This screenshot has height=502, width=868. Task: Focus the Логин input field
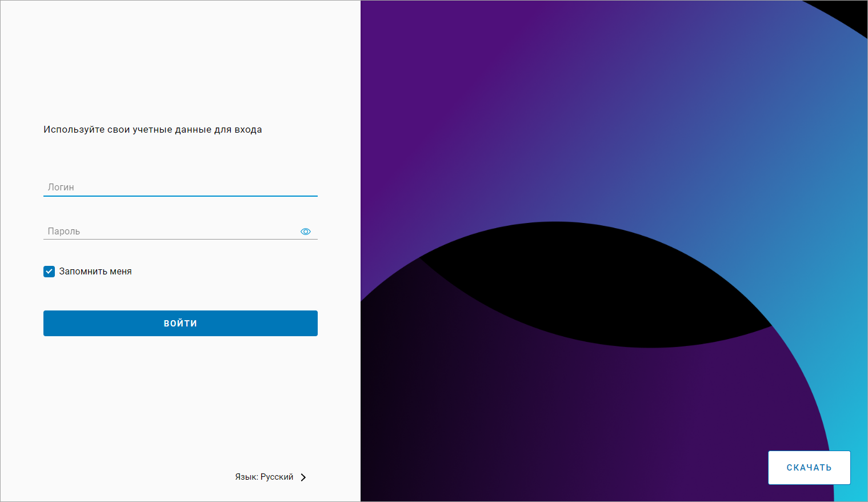[x=180, y=187]
